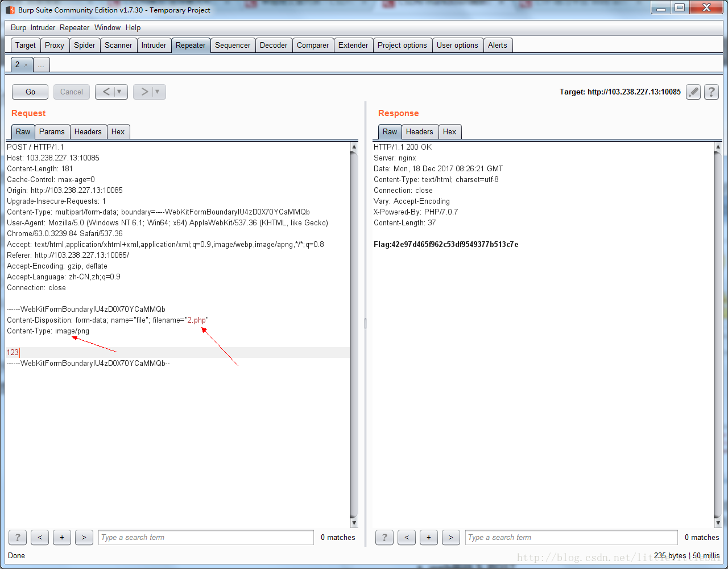Select the response Headers tab
Image resolution: width=728 pixels, height=569 pixels.
[x=420, y=131]
